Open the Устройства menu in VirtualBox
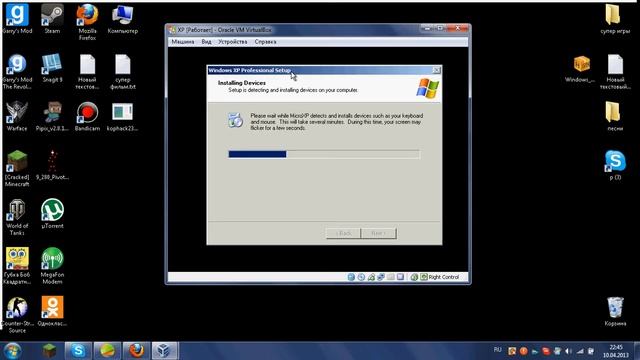The height and width of the screenshot is (360, 640). pos(232,42)
